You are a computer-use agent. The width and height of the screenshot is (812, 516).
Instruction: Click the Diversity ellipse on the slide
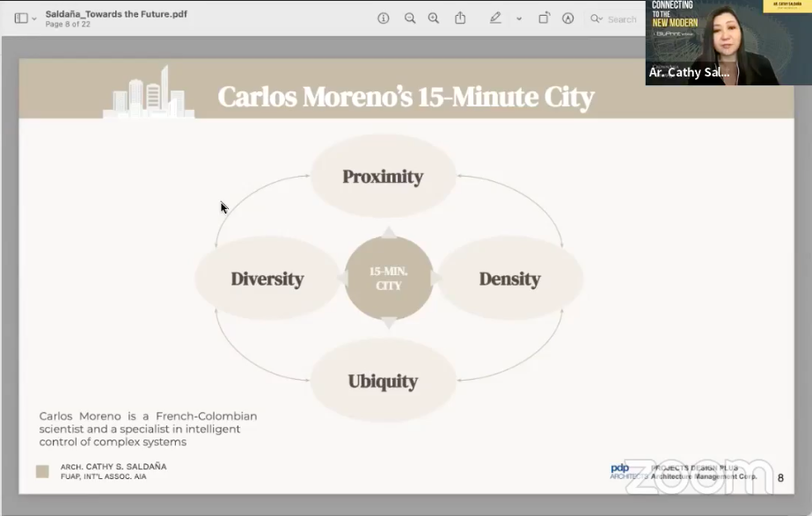tap(267, 279)
